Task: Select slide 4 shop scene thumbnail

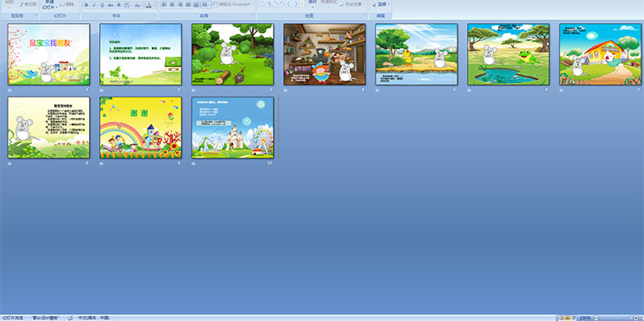Action: click(x=325, y=54)
